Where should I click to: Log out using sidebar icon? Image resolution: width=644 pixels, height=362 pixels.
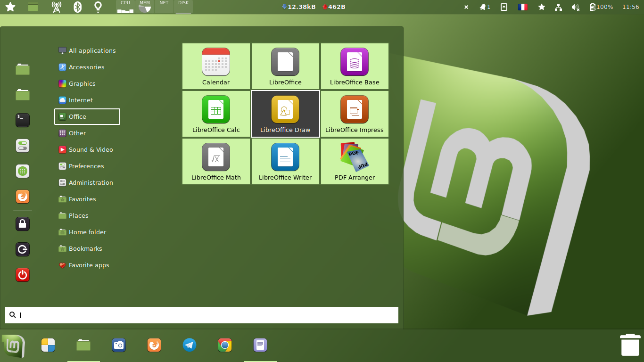(x=23, y=249)
